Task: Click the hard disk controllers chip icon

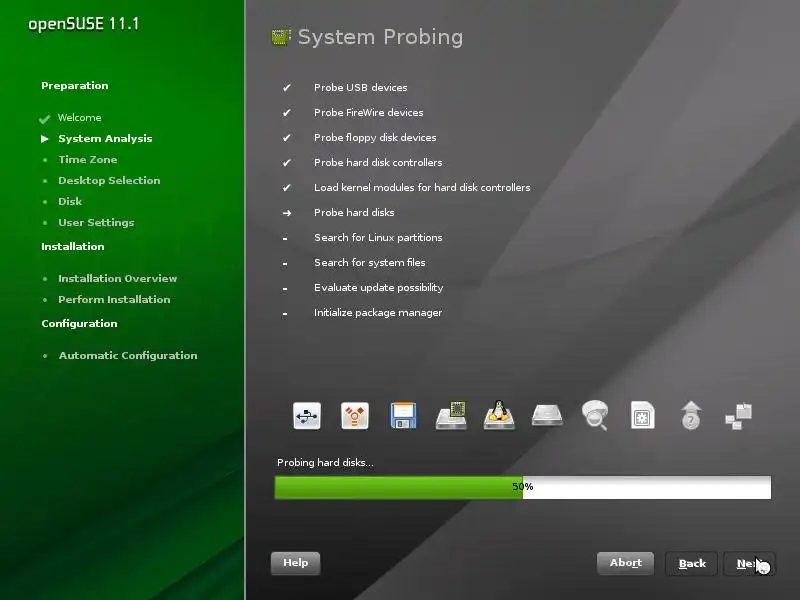Action: pos(451,415)
